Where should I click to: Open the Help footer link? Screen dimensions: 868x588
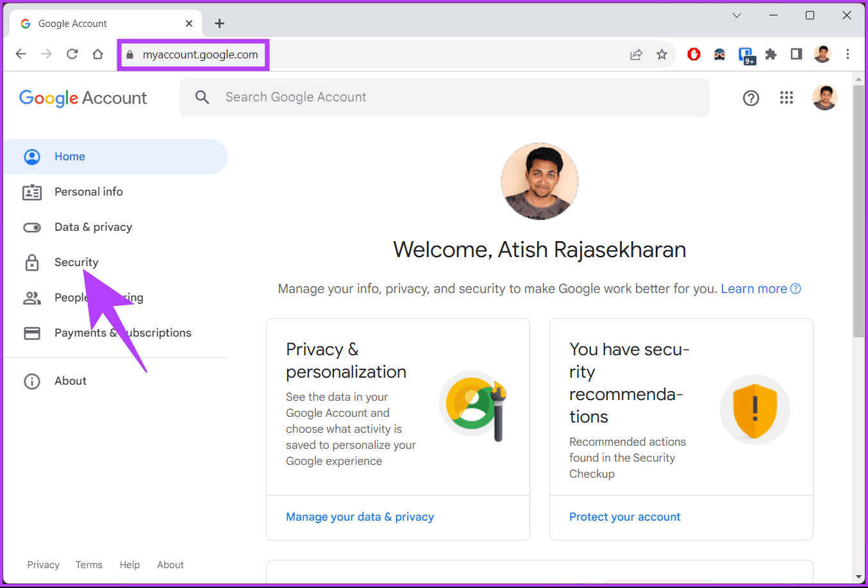tap(129, 565)
